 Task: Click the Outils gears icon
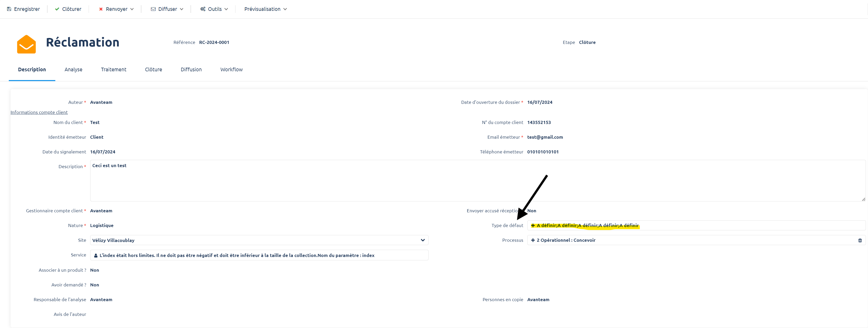tap(203, 9)
